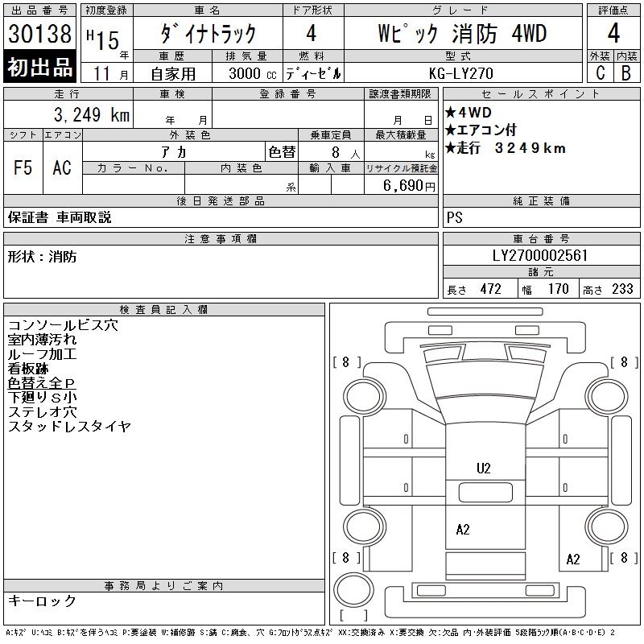Viewport: 644px width, 644px height.
Task: Select the 初出品 black badge
Action: tap(39, 67)
